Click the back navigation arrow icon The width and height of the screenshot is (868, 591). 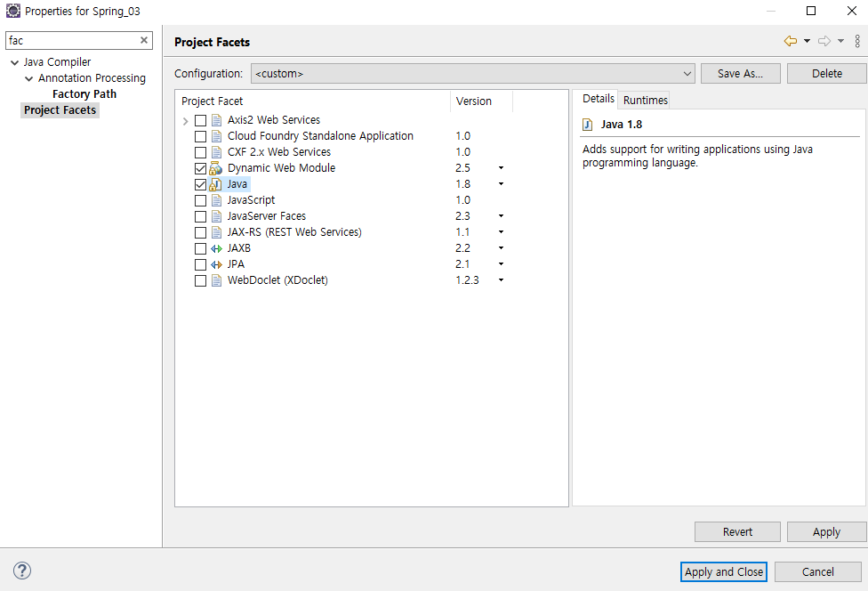pyautogui.click(x=791, y=41)
